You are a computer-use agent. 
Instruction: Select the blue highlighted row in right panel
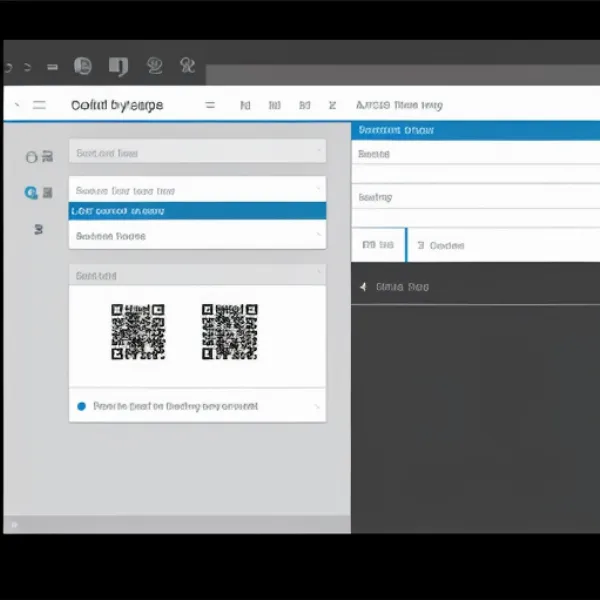pos(475,130)
